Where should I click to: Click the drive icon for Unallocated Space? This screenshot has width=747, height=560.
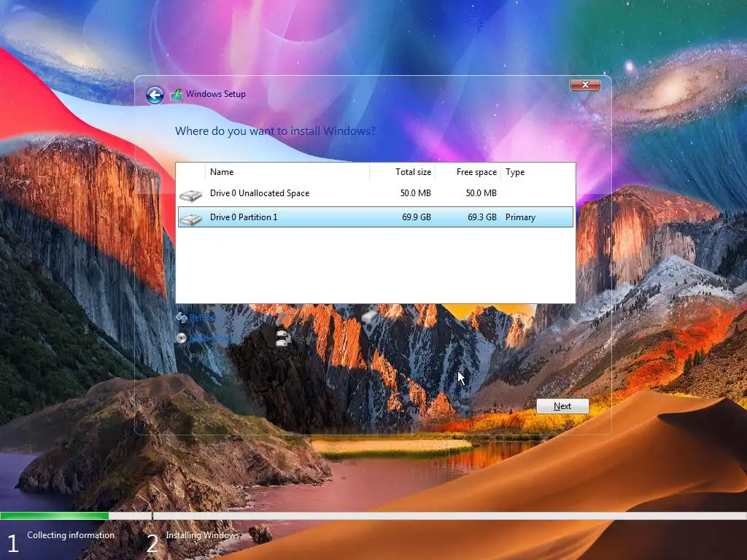pos(190,195)
